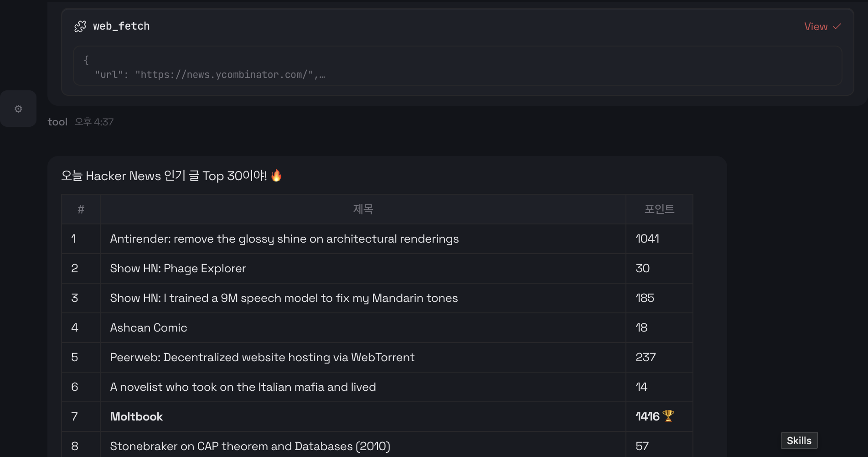Click the web_fetch puzzle-piece tool icon
This screenshot has width=868, height=457.
[80, 26]
